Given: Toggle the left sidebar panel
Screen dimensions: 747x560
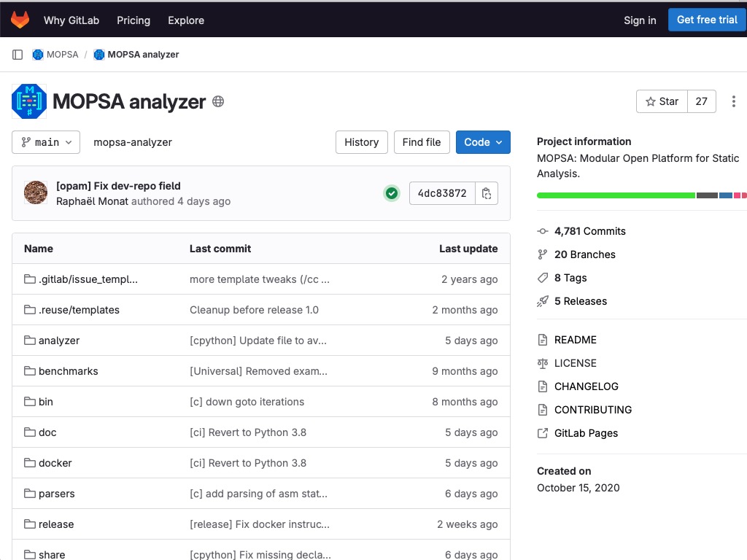Looking at the screenshot, I should tap(18, 54).
